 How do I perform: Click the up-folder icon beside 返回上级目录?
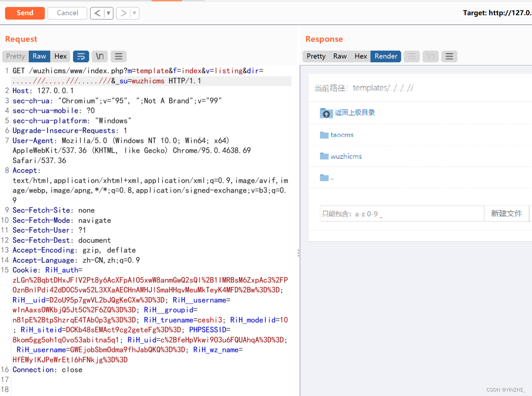coord(326,113)
